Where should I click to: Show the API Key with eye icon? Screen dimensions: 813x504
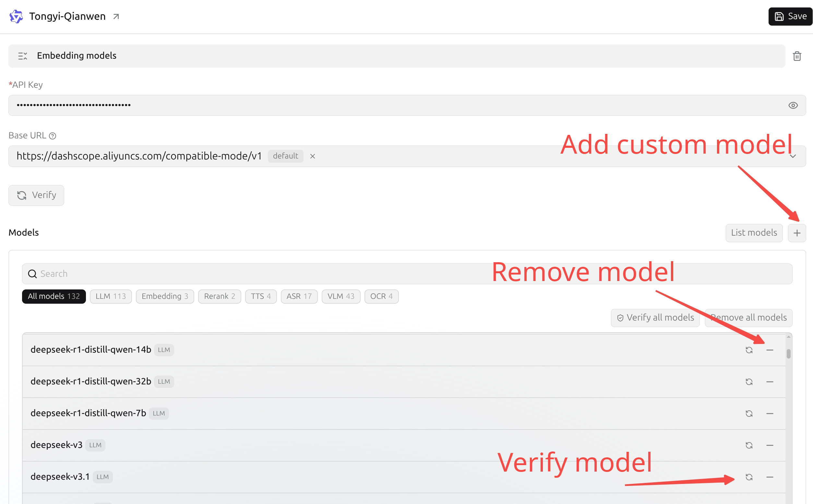click(x=793, y=105)
